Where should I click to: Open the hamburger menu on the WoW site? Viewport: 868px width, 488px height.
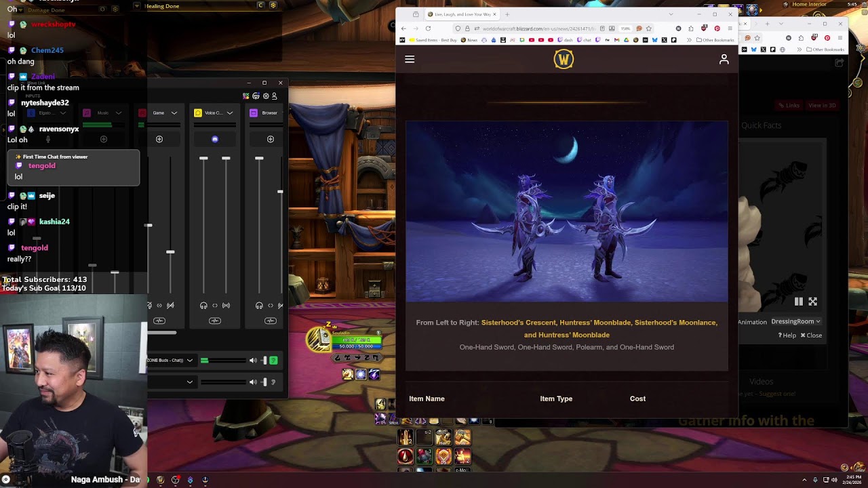410,59
